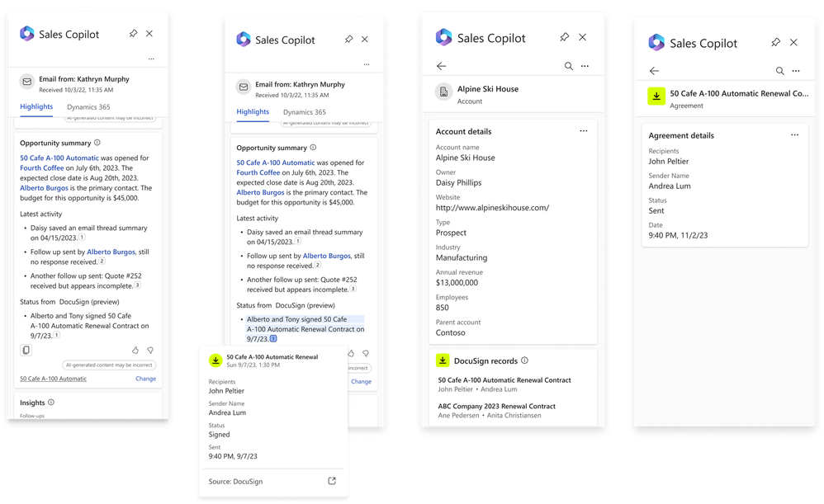Open Fourth Coffee link in second panel
This screenshot has width=824, height=504.
pos(258,172)
